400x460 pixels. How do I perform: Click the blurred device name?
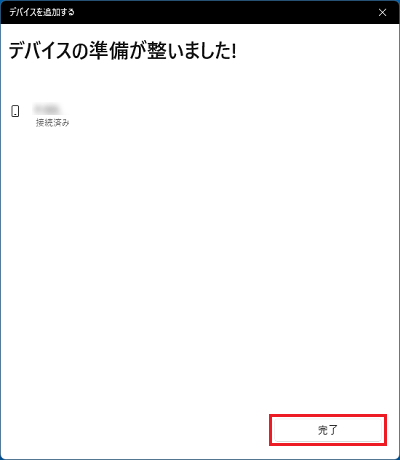pos(47,109)
